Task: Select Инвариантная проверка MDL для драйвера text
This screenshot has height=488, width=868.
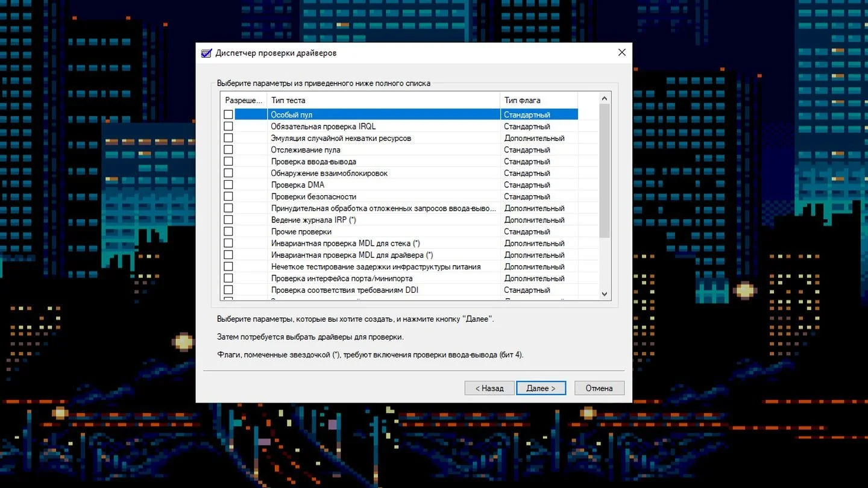Action: point(352,255)
